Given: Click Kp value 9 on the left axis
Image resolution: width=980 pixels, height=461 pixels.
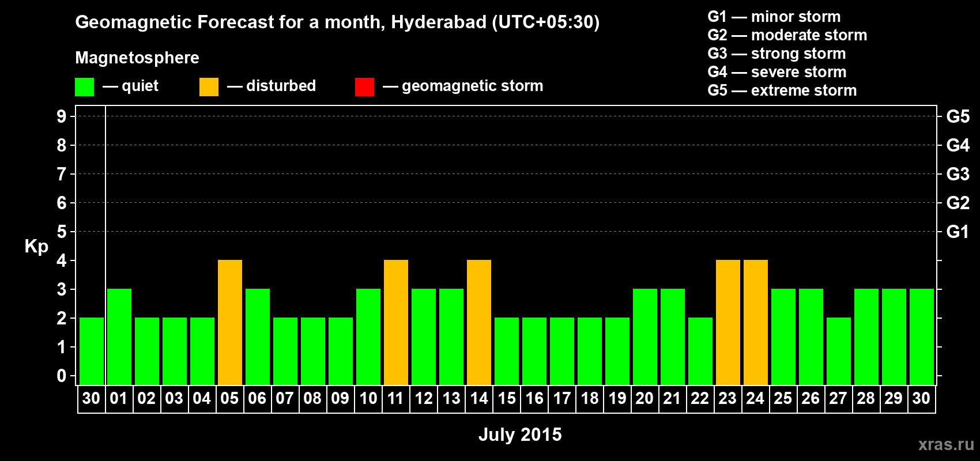Looking at the screenshot, I should tap(62, 116).
